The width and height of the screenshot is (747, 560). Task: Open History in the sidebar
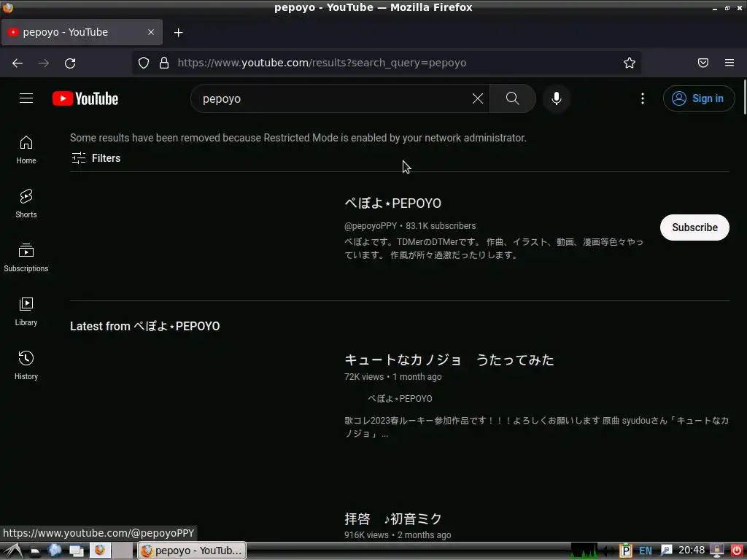coord(26,365)
